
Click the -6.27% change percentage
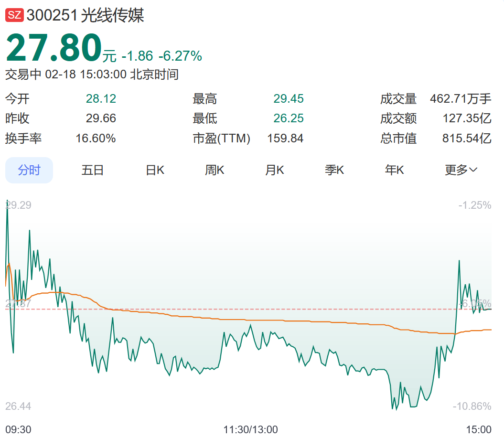click(180, 56)
